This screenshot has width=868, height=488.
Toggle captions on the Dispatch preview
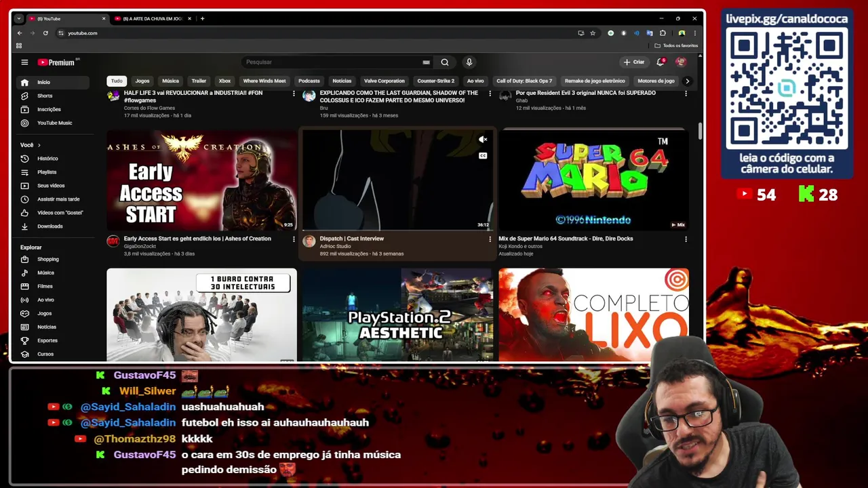483,156
